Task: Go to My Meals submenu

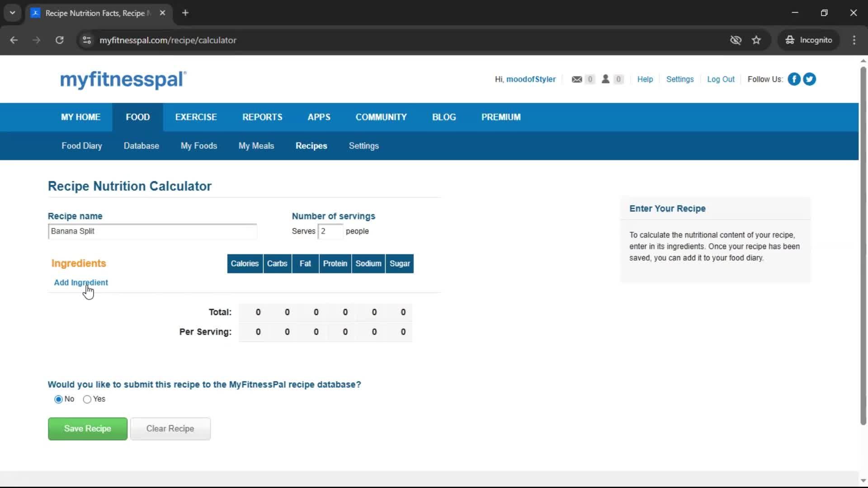Action: pos(256,146)
